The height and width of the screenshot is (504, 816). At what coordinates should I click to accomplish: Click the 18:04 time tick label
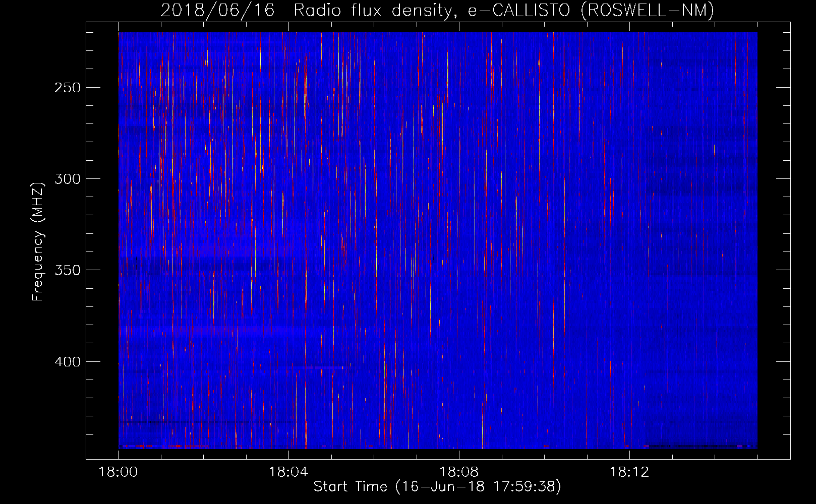coord(288,472)
